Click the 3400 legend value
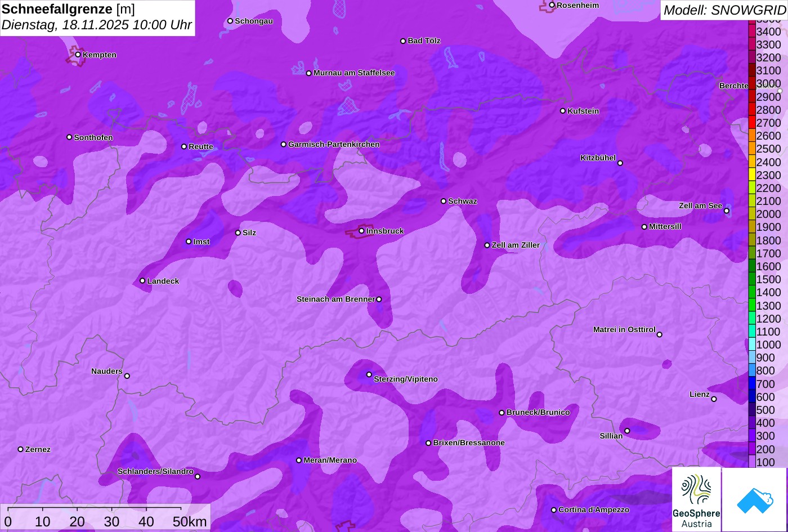 coord(768,32)
